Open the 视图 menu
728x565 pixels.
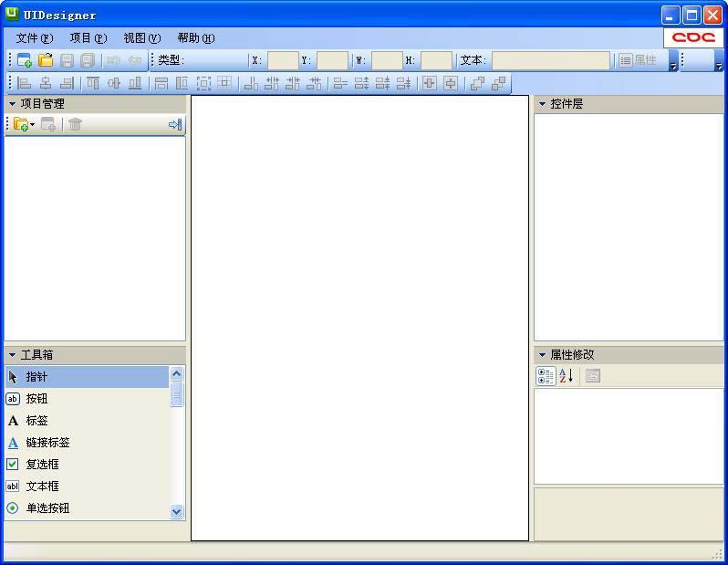click(x=141, y=38)
